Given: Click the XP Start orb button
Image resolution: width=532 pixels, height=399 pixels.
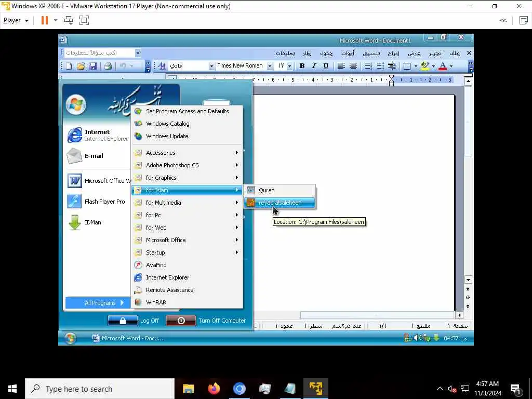Looking at the screenshot, I should (x=70, y=338).
